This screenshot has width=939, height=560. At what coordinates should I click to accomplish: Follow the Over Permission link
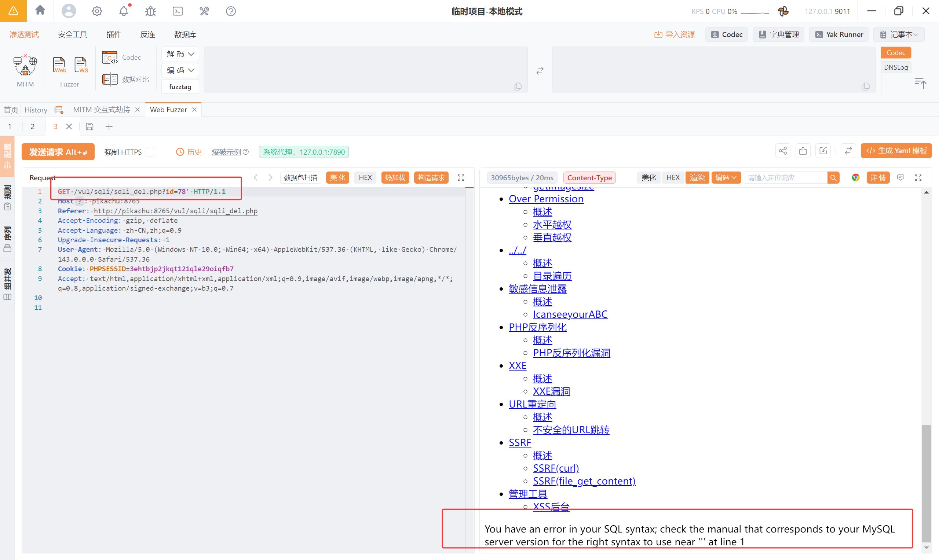click(545, 199)
